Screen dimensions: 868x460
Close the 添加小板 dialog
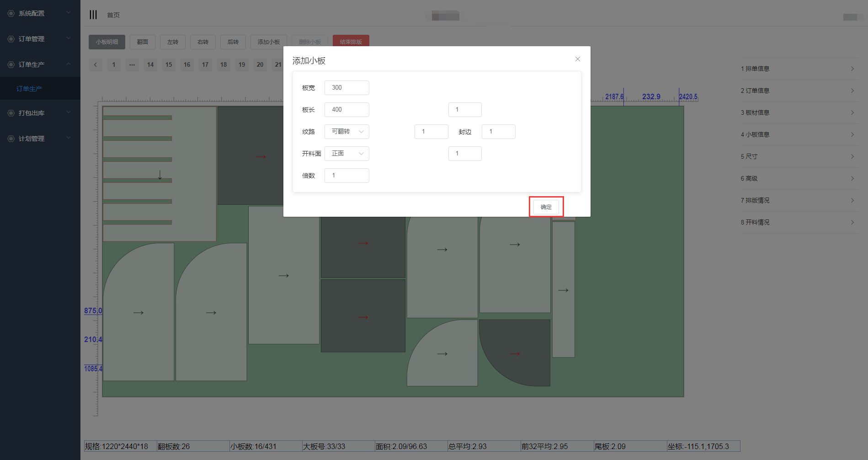coord(578,59)
